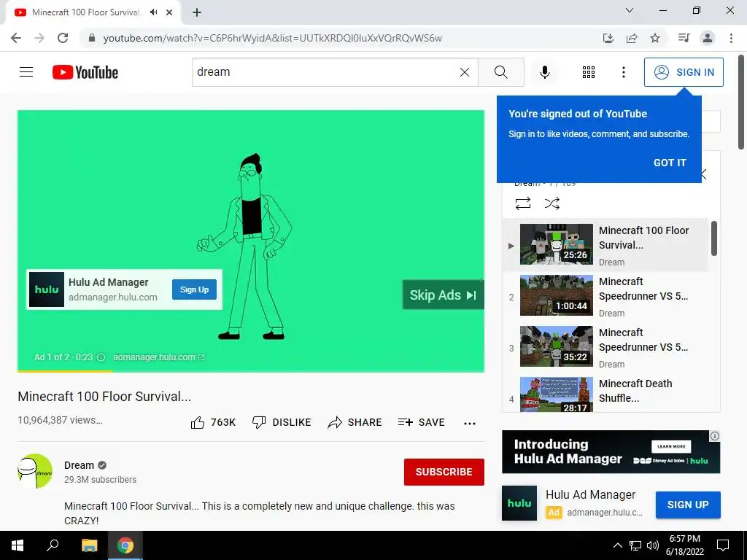
Task: Open a new browser tab
Action: pos(197,12)
